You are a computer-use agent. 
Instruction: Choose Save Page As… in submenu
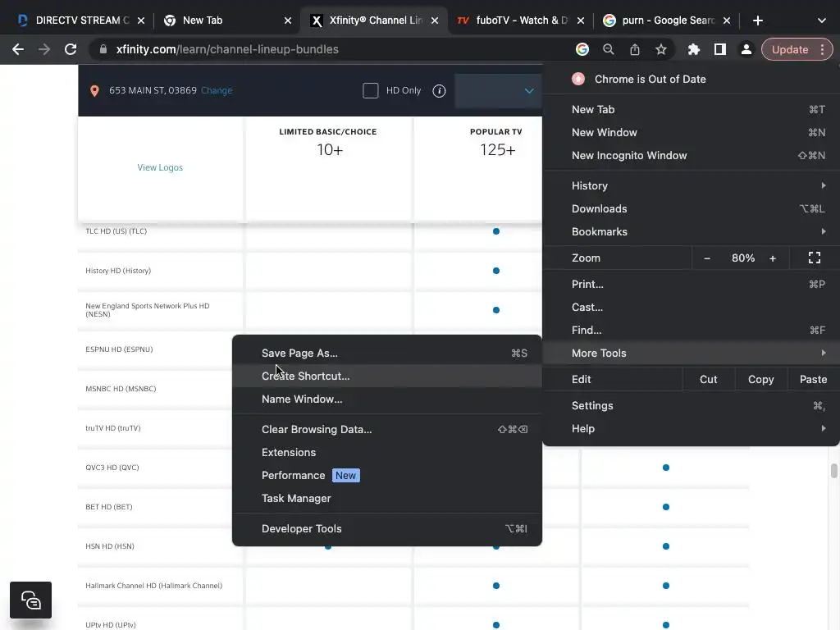pyautogui.click(x=387, y=353)
